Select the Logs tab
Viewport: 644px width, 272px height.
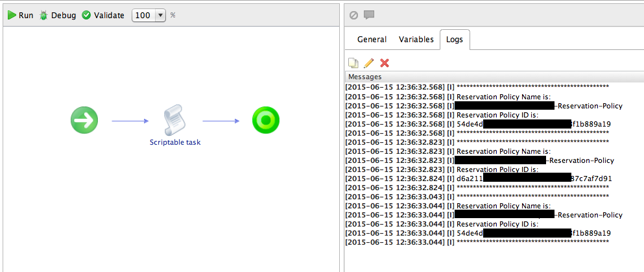[x=455, y=40]
